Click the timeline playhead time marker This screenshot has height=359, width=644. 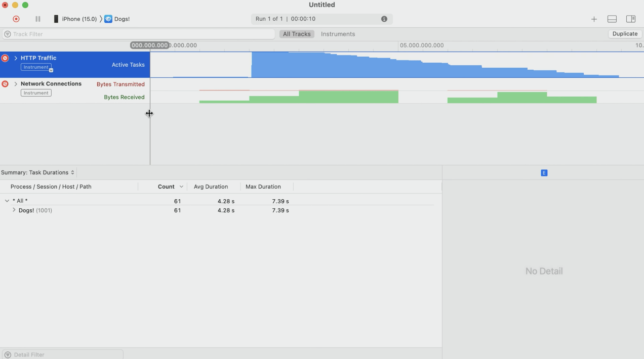tap(150, 45)
